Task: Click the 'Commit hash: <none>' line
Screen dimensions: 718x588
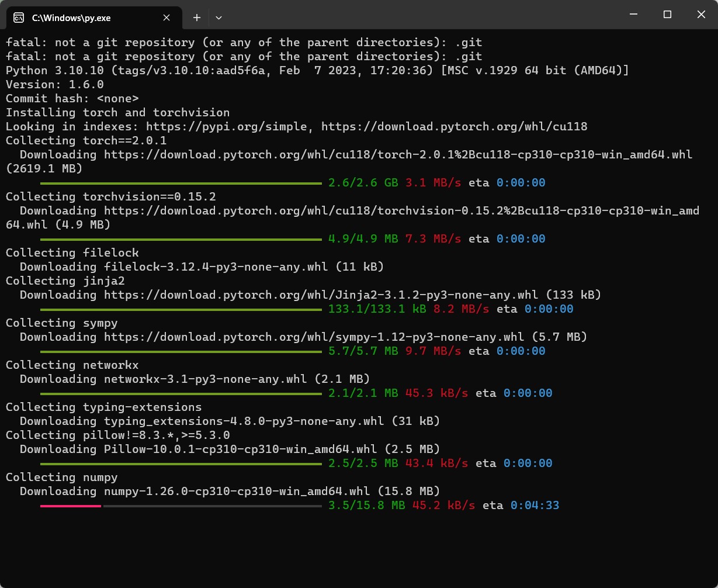Action: click(x=72, y=99)
